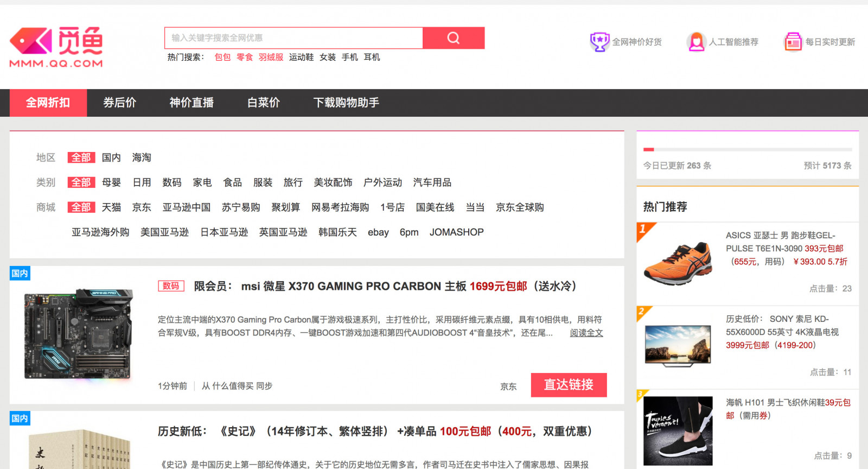Go to 下载购物助手 in navigation bar

(346, 103)
